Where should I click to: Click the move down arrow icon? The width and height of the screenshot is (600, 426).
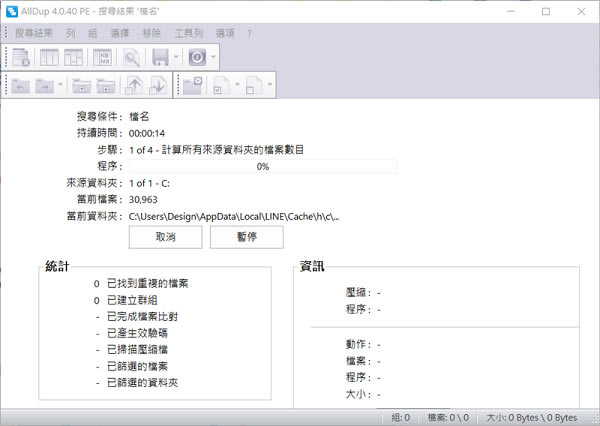tap(157, 87)
